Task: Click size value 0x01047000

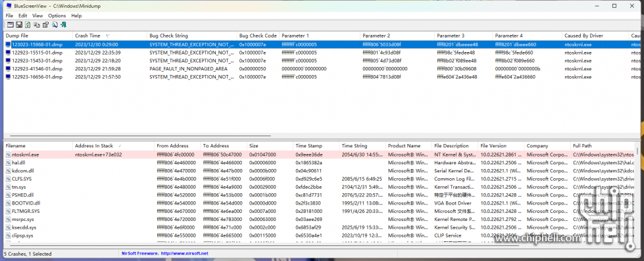Action: coord(263,154)
